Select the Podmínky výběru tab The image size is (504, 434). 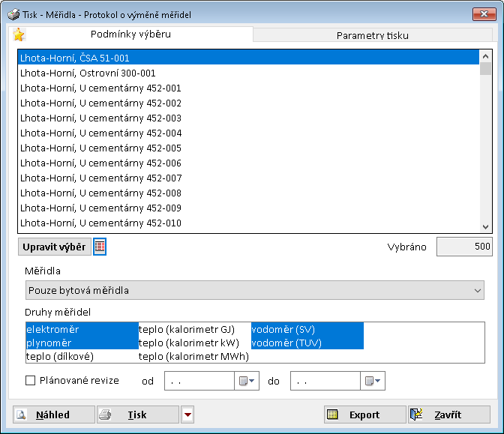[x=130, y=34]
